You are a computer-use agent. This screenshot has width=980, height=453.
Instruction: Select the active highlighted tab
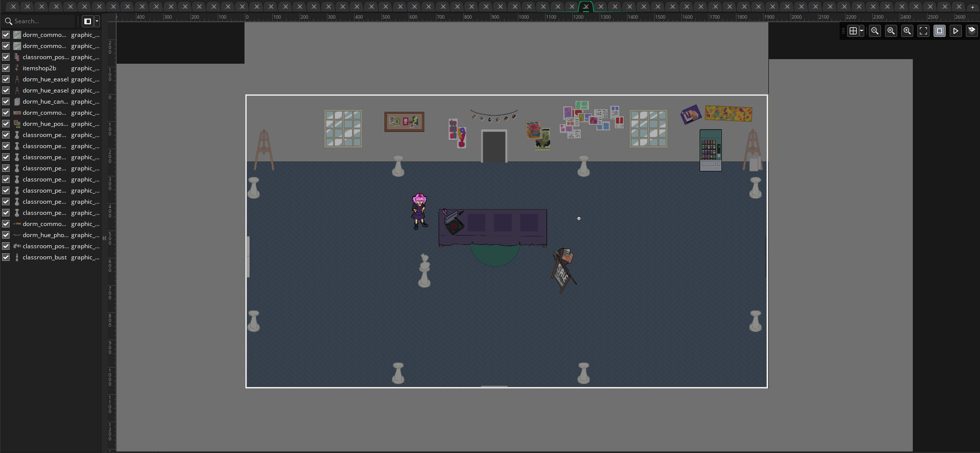586,7
